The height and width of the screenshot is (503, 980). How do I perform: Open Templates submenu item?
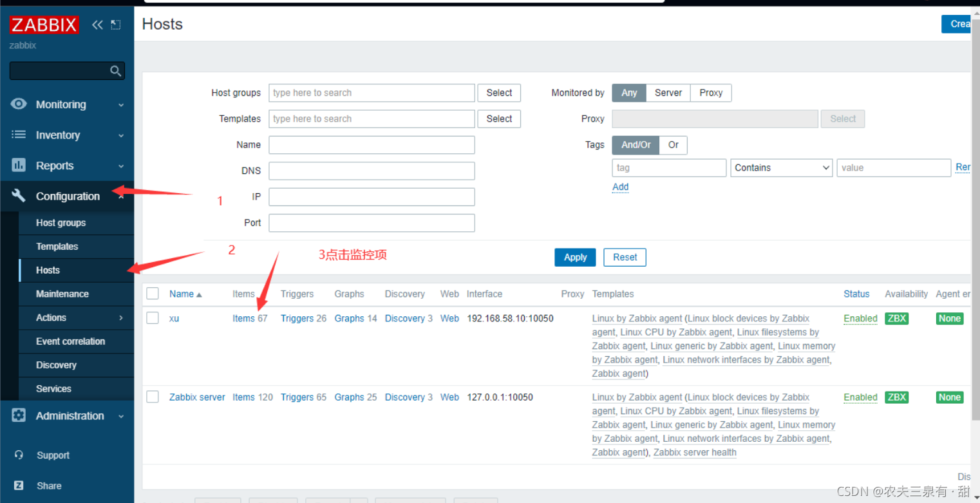click(x=57, y=247)
